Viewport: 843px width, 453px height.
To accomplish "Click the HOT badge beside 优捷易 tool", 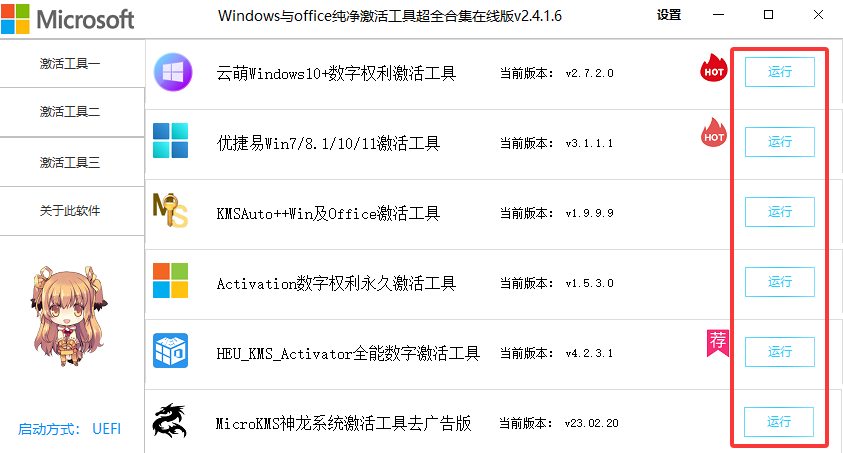I will [714, 132].
